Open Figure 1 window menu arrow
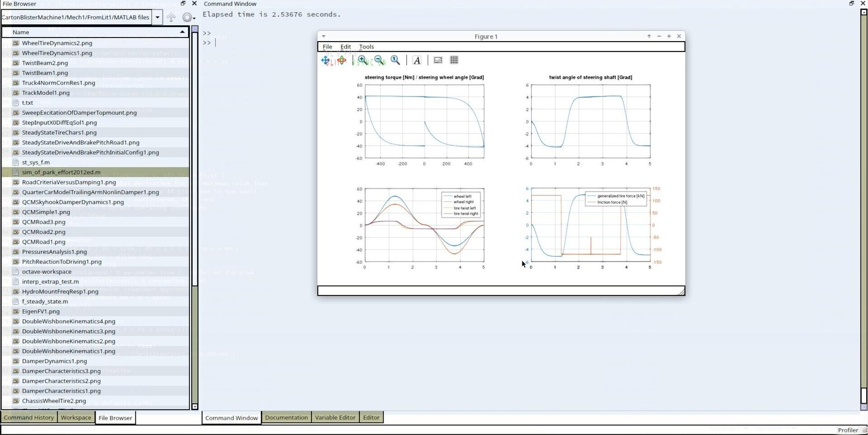 323,36
